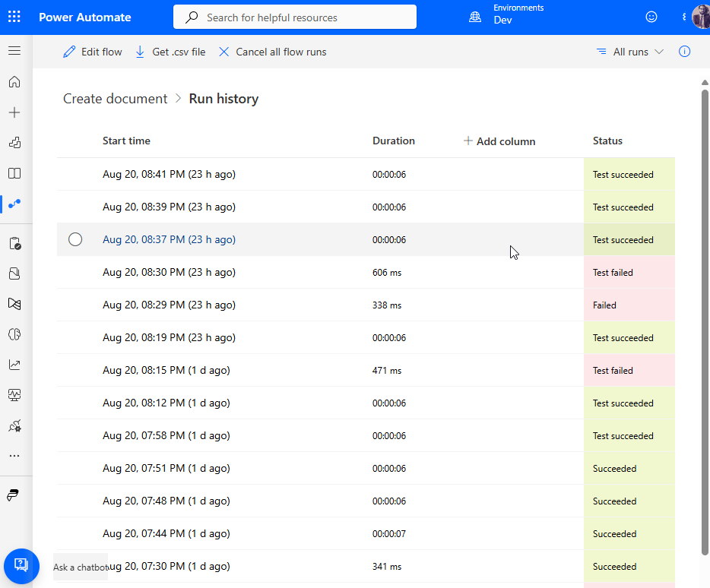Expand the left navigation hamburger menu
The image size is (710, 588).
(14, 51)
